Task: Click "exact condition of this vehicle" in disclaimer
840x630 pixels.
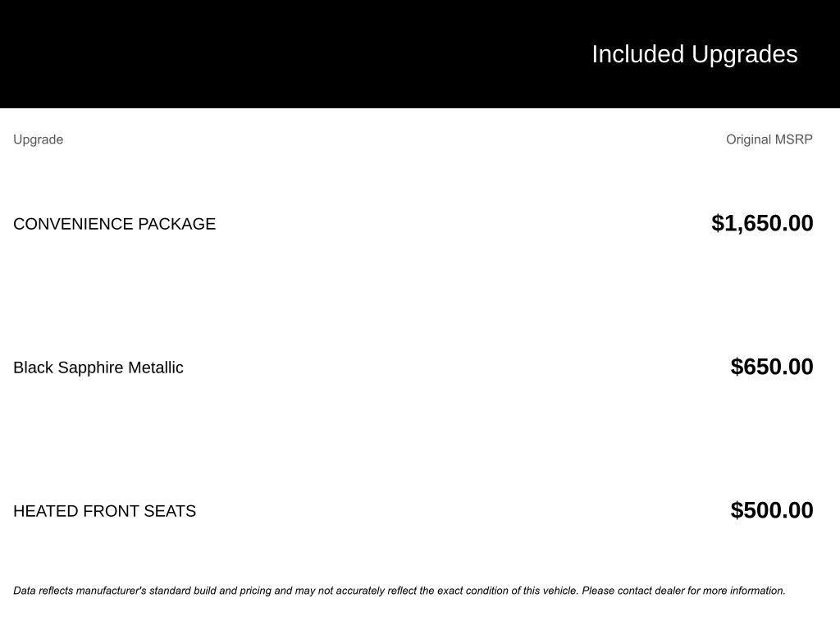Action: tap(507, 591)
